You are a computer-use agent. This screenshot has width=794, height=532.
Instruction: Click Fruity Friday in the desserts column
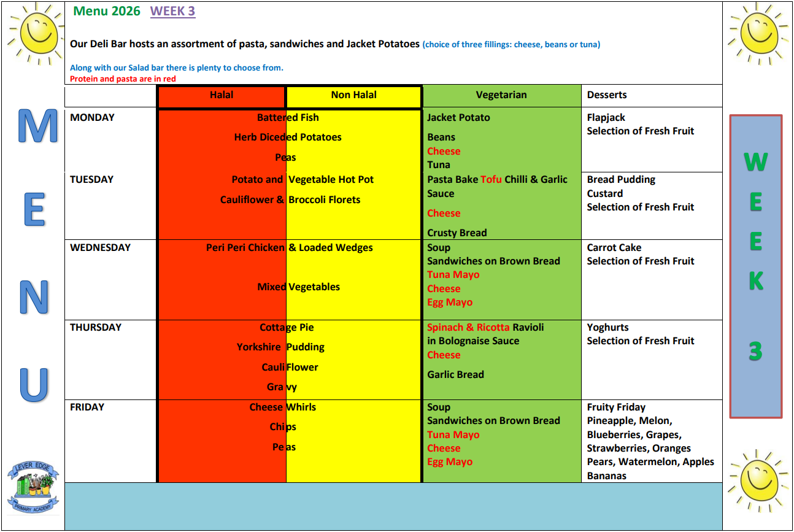[616, 407]
